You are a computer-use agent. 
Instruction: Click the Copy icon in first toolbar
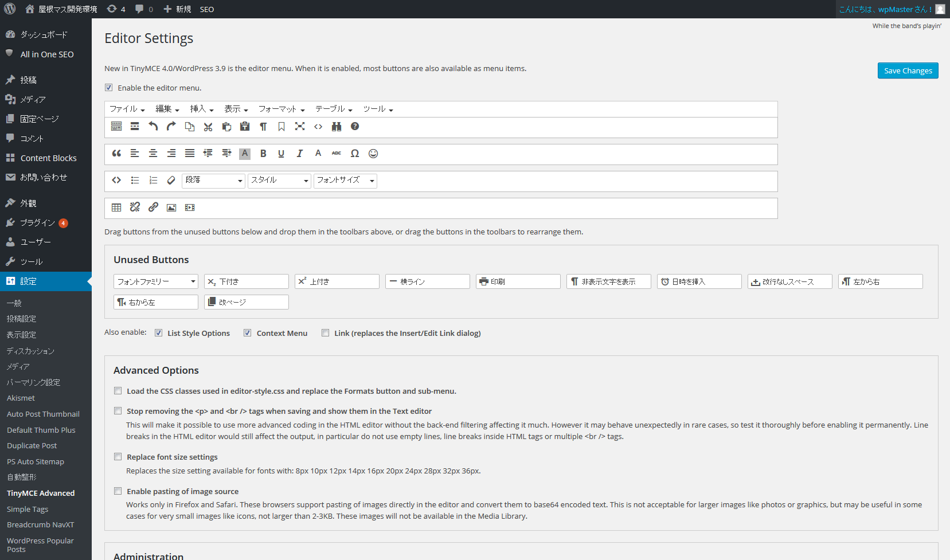pos(190,127)
